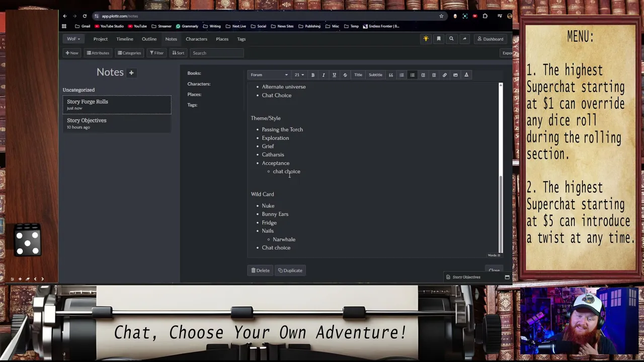Go back using browser back arrow
The height and width of the screenshot is (362, 644).
point(64,16)
